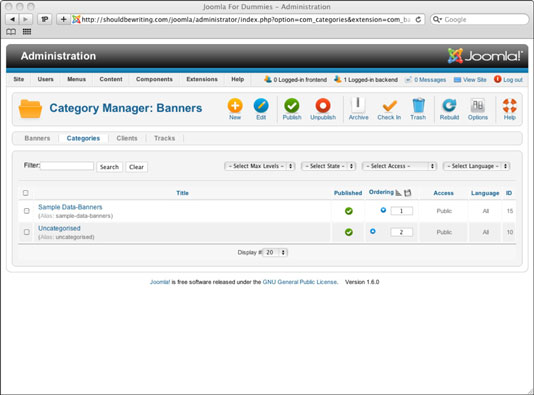Viewport: 534px width, 395px height.
Task: Click the Google search field
Action: pos(480,19)
